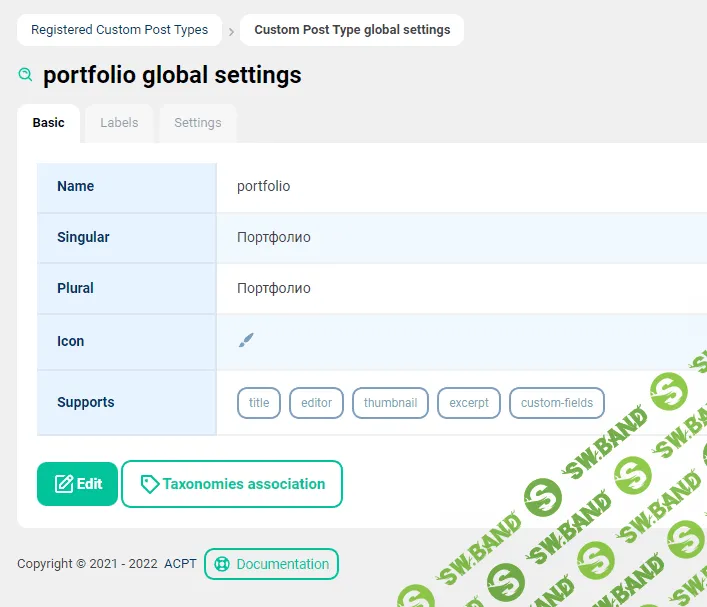
Task: Click the "editor" supports tag
Action: pyautogui.click(x=316, y=403)
